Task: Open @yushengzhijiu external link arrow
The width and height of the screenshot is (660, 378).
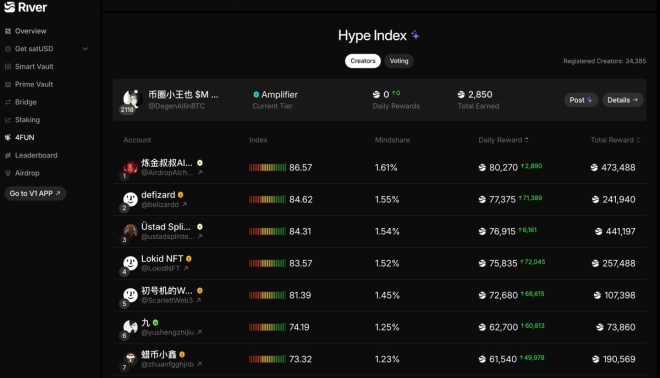Action: (199, 332)
